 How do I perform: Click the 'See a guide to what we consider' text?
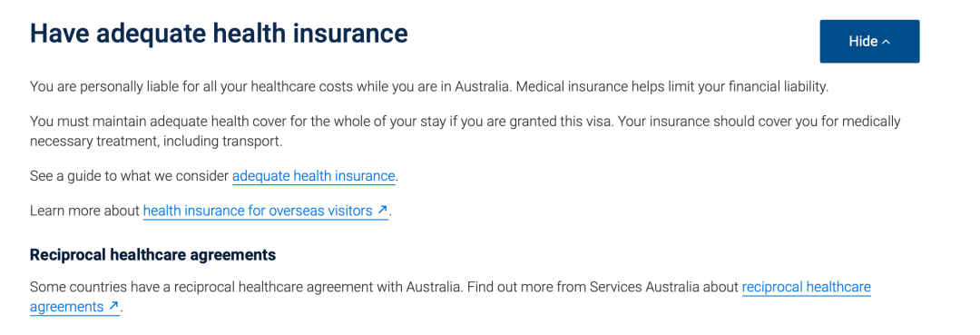[130, 176]
